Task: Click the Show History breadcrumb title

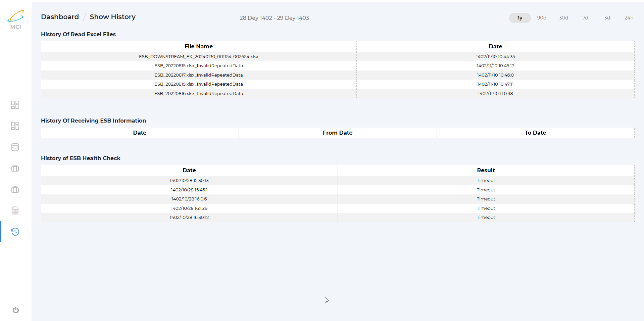Action: point(112,17)
